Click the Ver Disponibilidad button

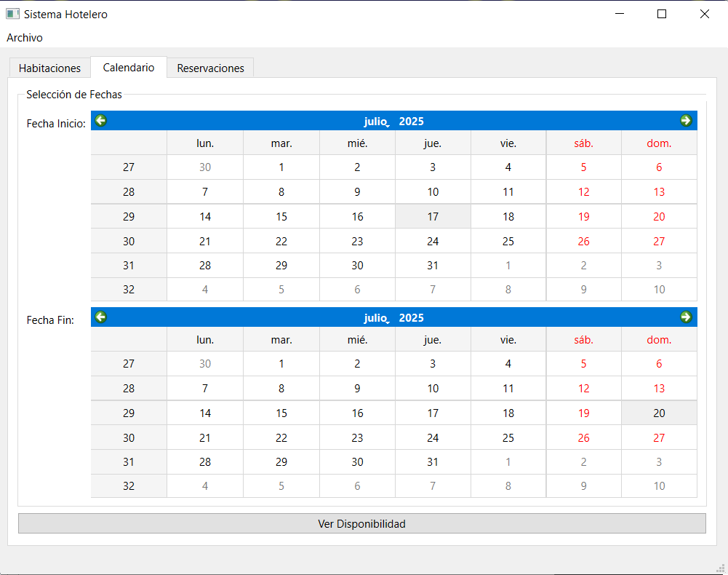[x=362, y=524]
